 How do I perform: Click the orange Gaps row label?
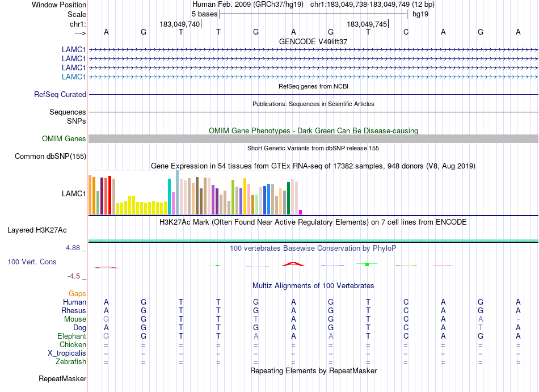pos(77,294)
